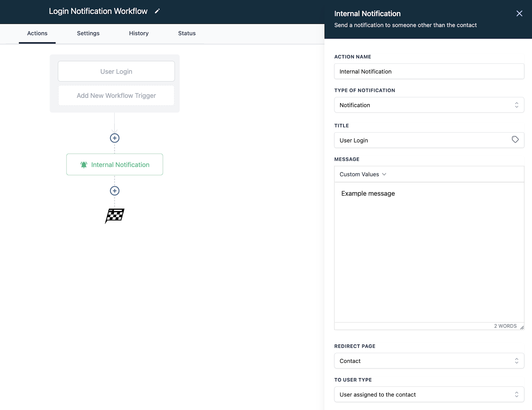Select the Actions tab
This screenshot has width=532, height=410.
click(37, 33)
